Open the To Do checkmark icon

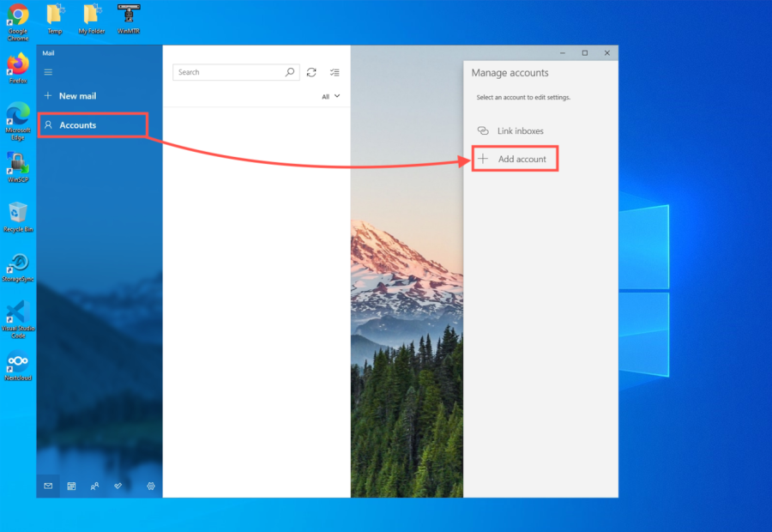(x=118, y=486)
